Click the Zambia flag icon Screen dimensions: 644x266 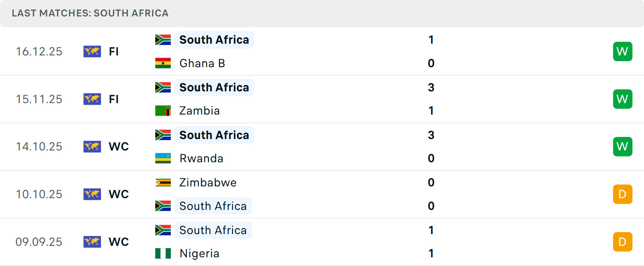(x=163, y=111)
